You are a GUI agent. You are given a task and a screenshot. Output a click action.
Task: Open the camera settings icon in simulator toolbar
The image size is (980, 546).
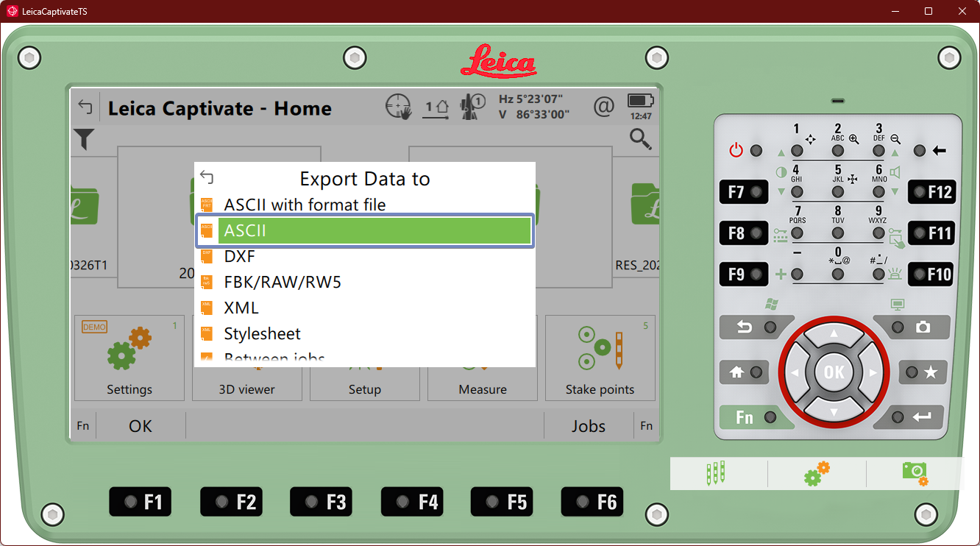(915, 473)
